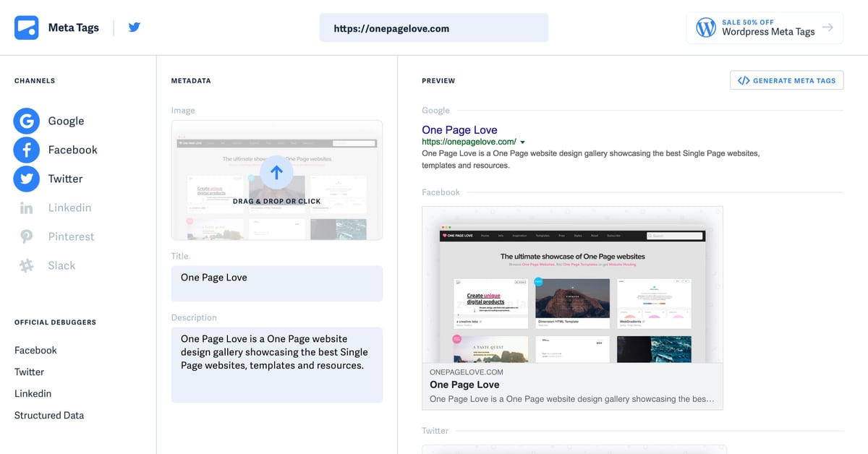Click the ONEPAGELOVE.COM domain in Facebook card

tap(467, 372)
